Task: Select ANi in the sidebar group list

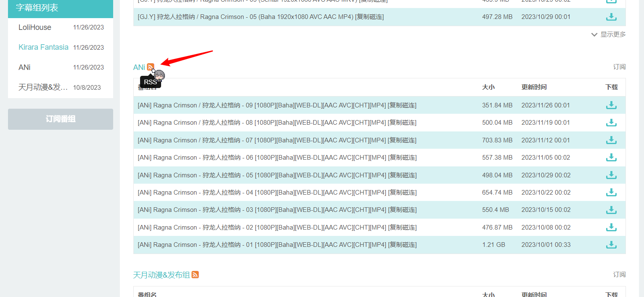Action: pyautogui.click(x=24, y=67)
